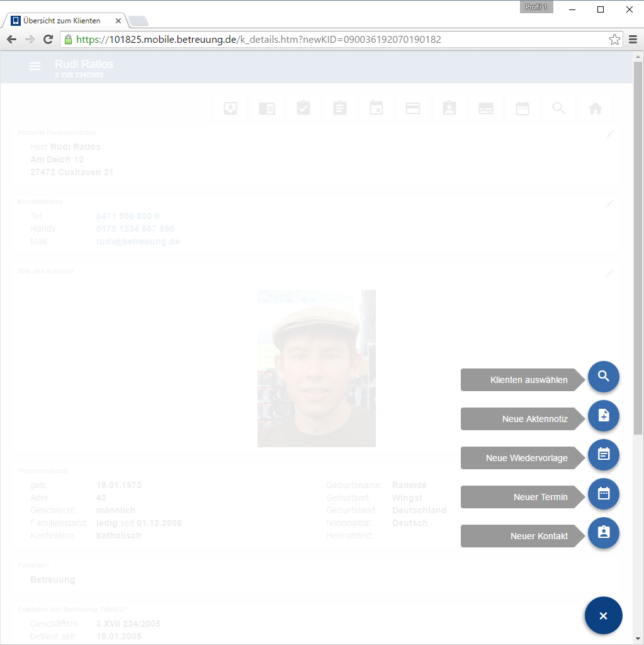Click the clipboard with lines toolbar icon

[340, 108]
